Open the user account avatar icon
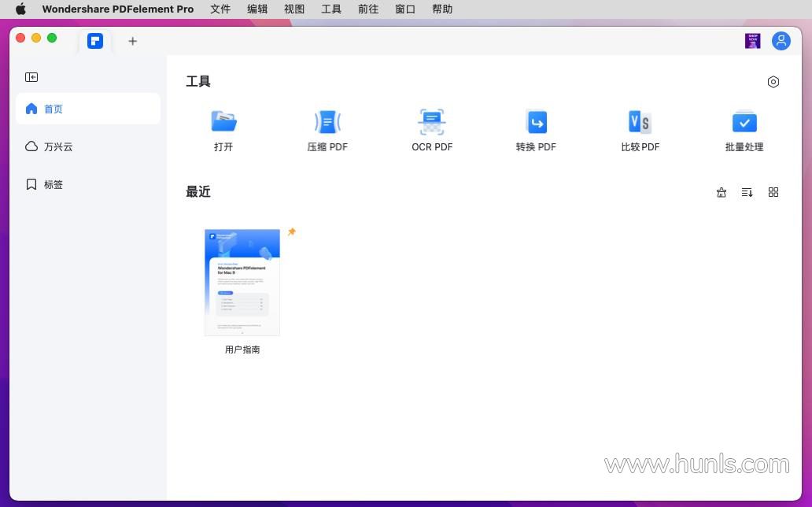This screenshot has height=507, width=812. pyautogui.click(x=781, y=41)
